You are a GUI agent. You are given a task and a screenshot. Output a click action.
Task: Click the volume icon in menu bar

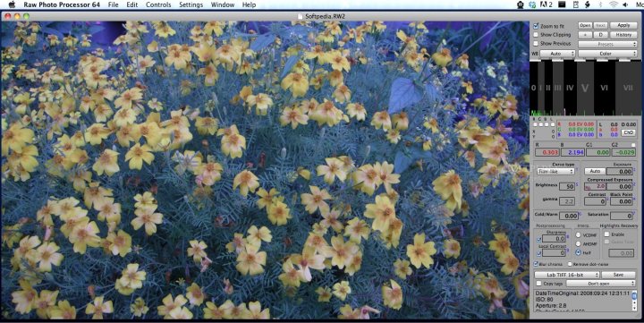click(x=625, y=4)
